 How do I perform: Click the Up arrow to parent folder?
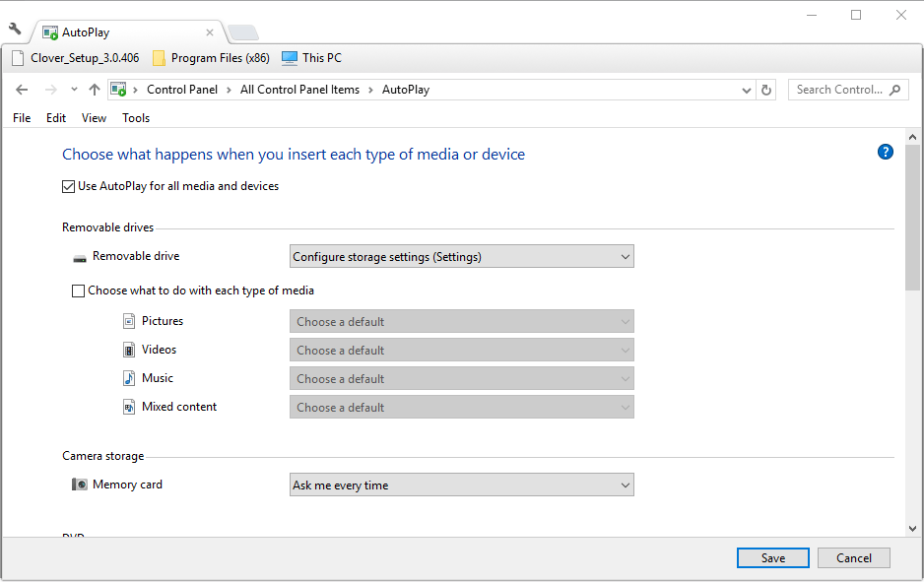[95, 90]
